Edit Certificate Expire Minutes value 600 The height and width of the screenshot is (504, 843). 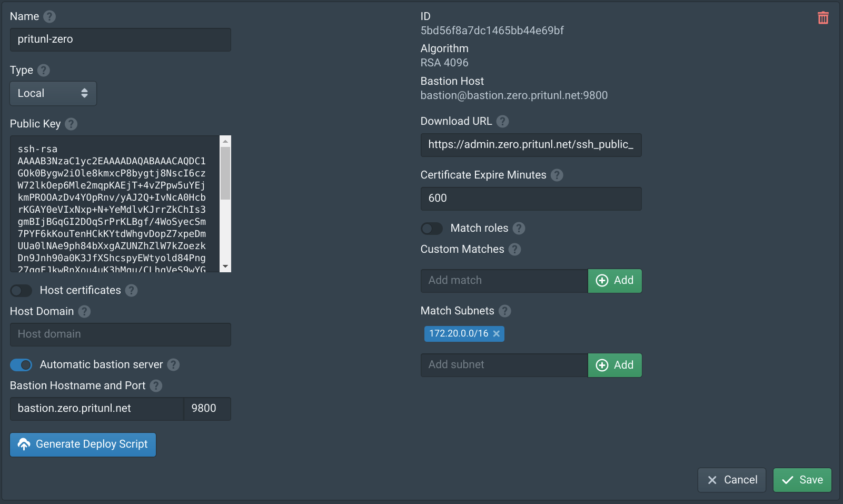point(531,199)
